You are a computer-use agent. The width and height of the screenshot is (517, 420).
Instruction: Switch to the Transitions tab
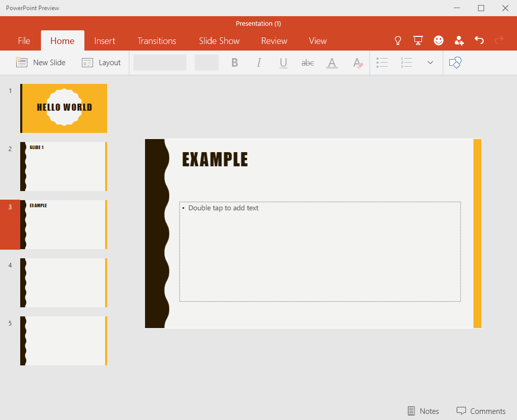pyautogui.click(x=157, y=41)
